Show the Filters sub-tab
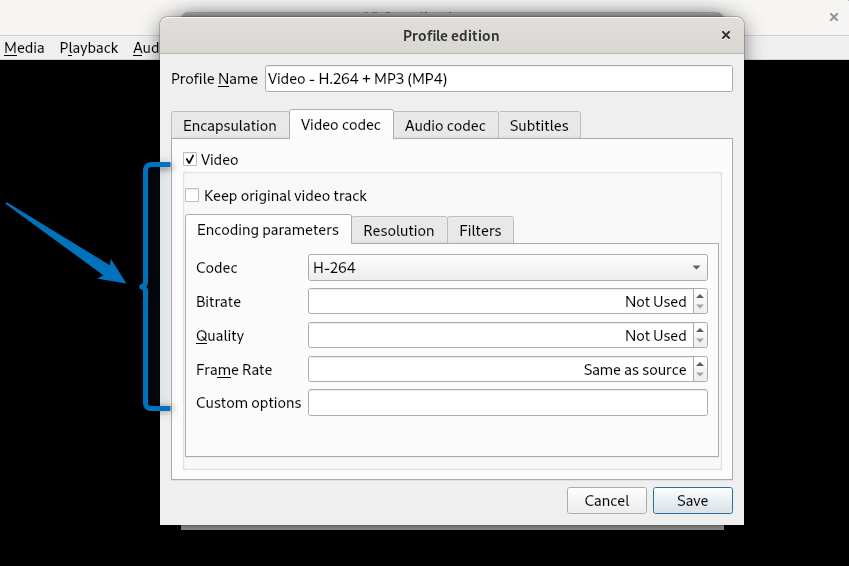Image resolution: width=849 pixels, height=566 pixels. pyautogui.click(x=480, y=231)
